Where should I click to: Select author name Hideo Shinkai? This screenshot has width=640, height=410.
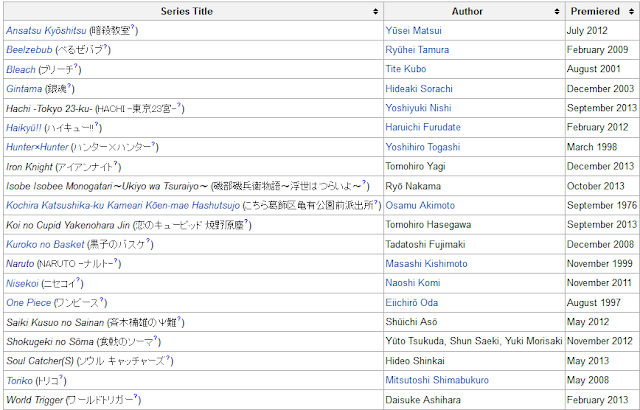pyautogui.click(x=415, y=361)
